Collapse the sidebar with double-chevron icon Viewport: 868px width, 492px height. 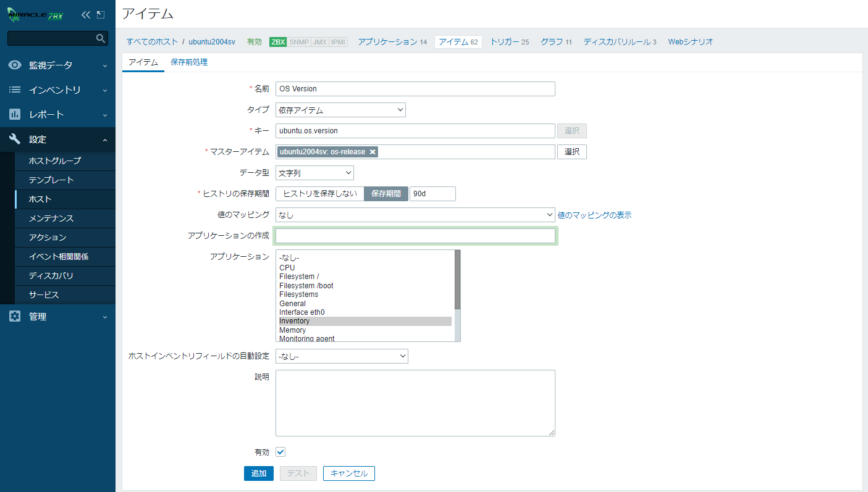[86, 15]
